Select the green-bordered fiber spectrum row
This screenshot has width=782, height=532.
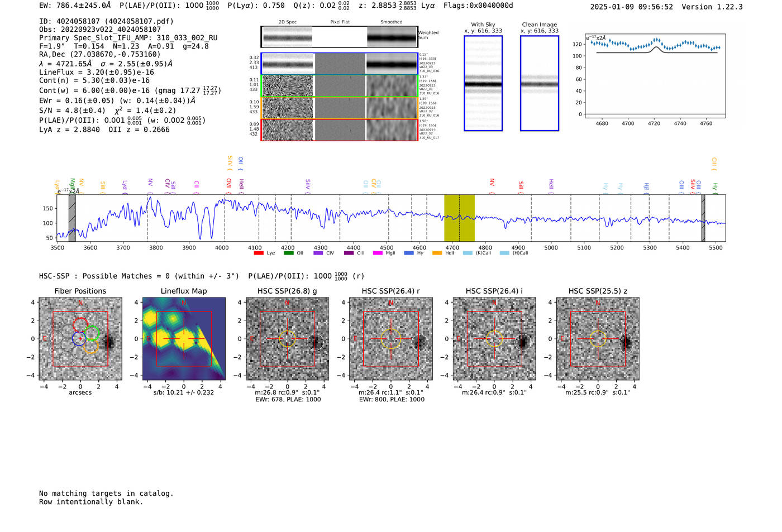(339, 86)
